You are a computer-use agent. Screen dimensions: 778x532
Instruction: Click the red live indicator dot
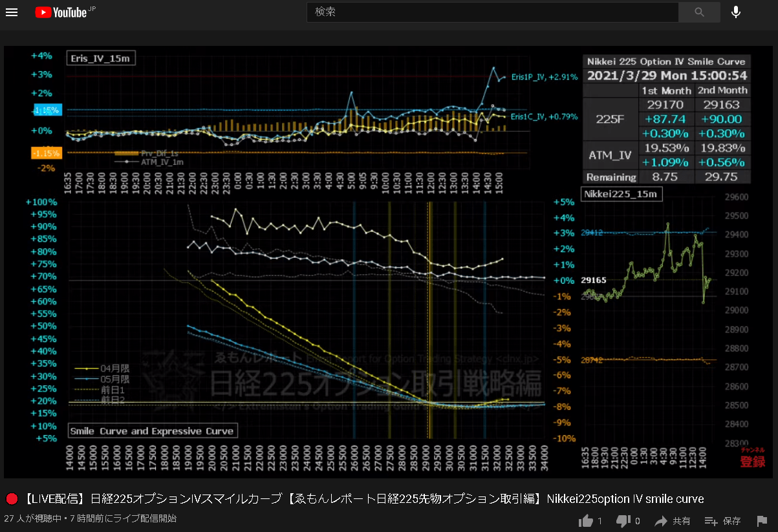click(12, 499)
